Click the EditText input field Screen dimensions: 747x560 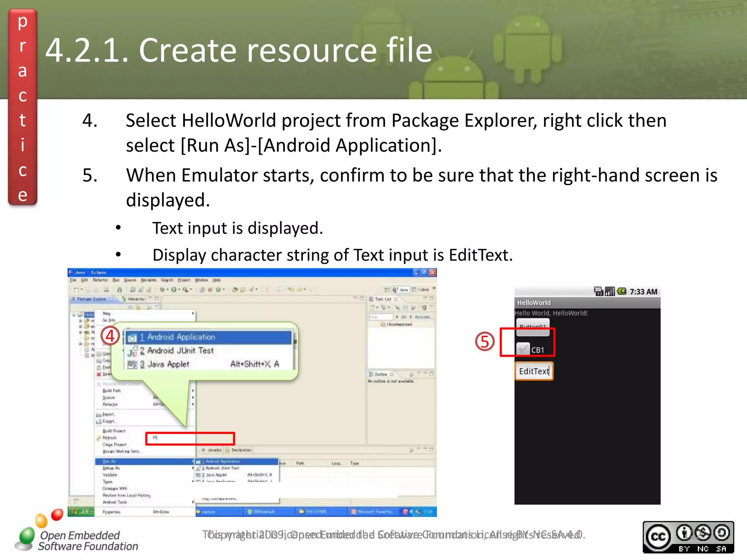pyautogui.click(x=534, y=371)
